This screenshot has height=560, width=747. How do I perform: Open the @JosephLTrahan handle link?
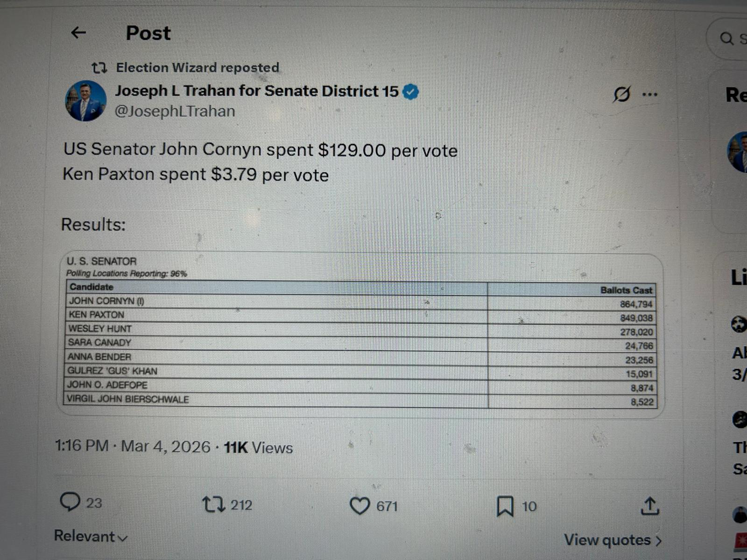point(175,112)
